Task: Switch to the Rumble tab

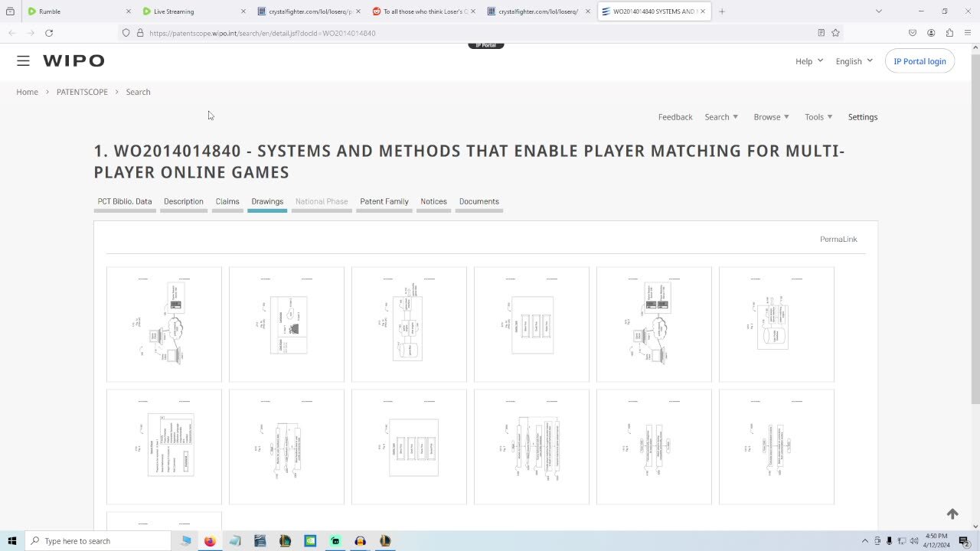Action: click(79, 11)
